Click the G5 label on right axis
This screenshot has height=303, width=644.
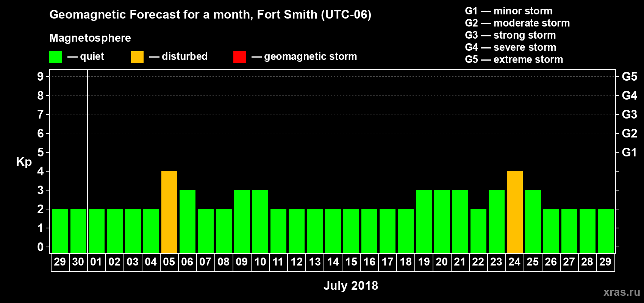coord(630,77)
